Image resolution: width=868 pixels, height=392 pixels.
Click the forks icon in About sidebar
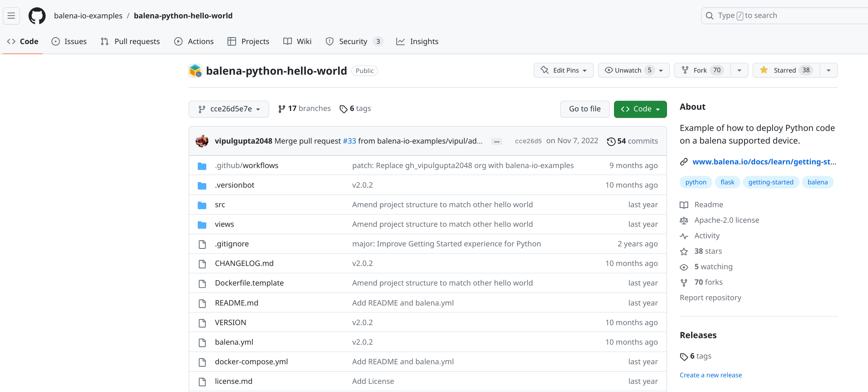point(684,283)
